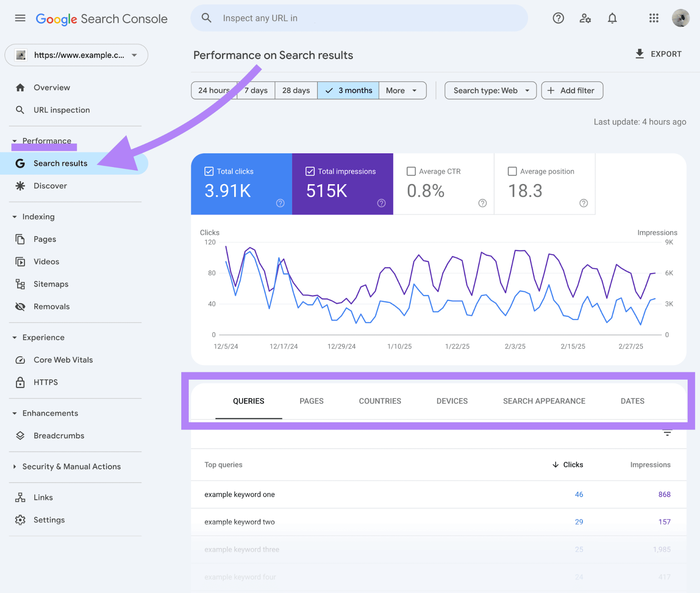Select URL inspection in the sidebar
700x593 pixels.
coord(61,110)
